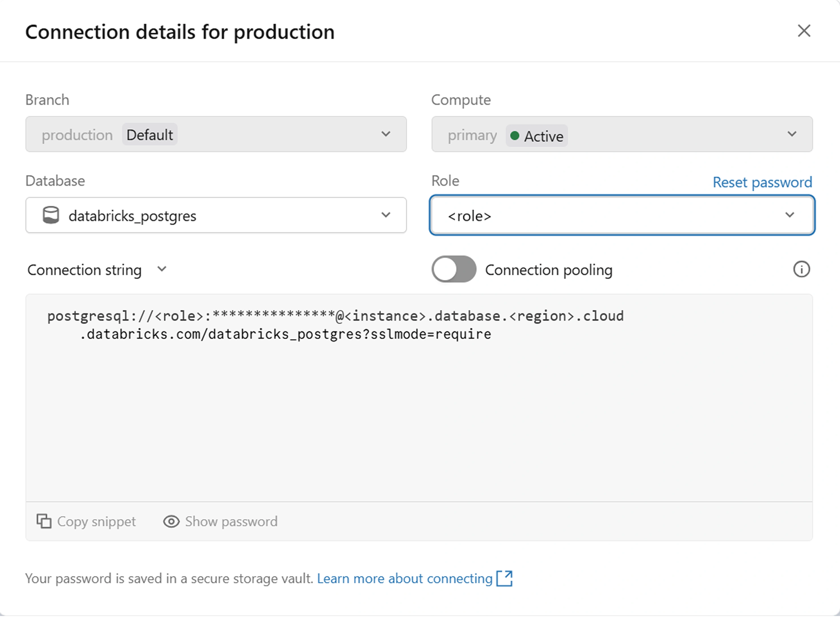Close the connection details dialog
The height and width of the screenshot is (620, 840).
pos(804,31)
